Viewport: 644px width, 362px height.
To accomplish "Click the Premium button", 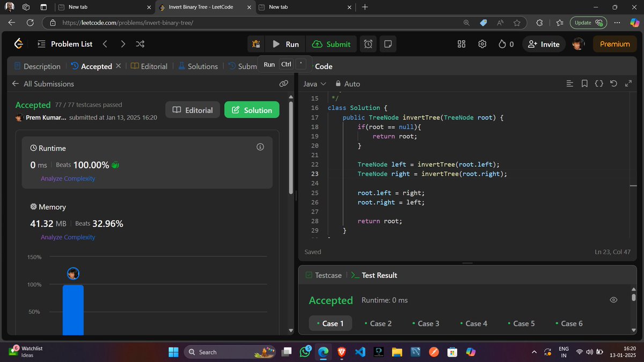I will 614,44.
